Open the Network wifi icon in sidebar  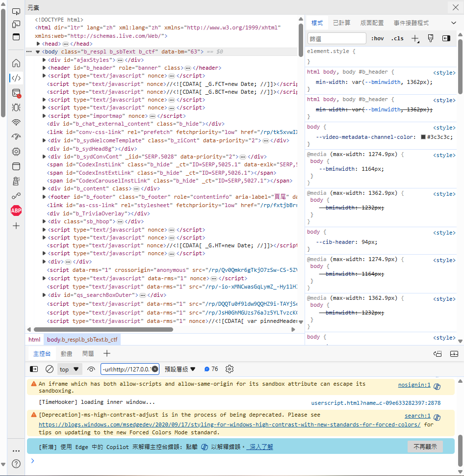[16, 122]
